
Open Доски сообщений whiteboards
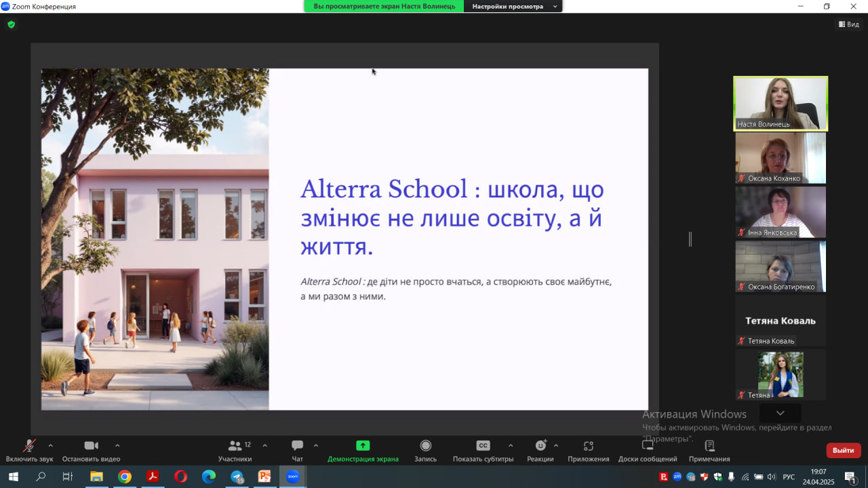click(x=648, y=451)
